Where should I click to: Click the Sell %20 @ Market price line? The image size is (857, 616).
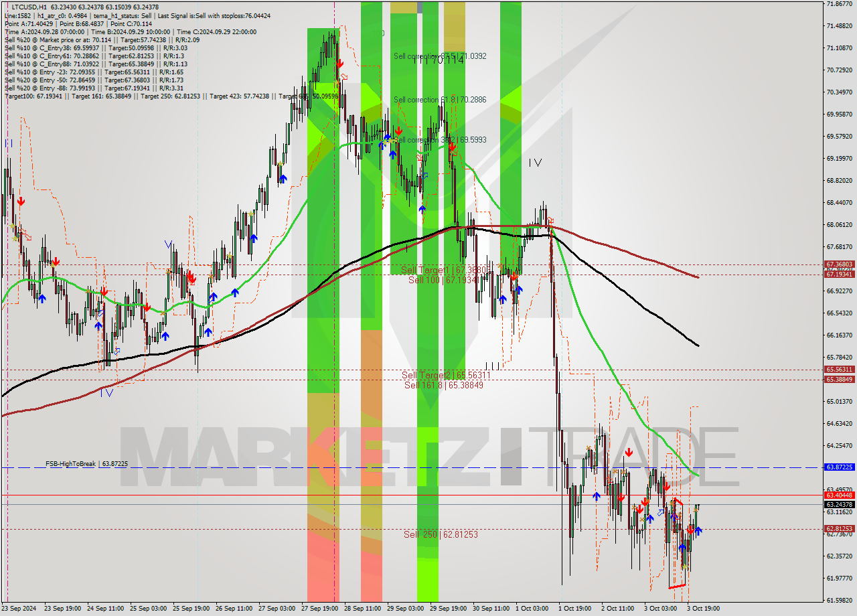tap(102, 40)
